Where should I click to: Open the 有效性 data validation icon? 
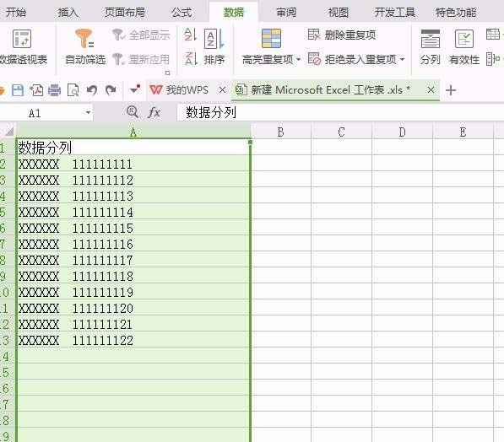[464, 39]
